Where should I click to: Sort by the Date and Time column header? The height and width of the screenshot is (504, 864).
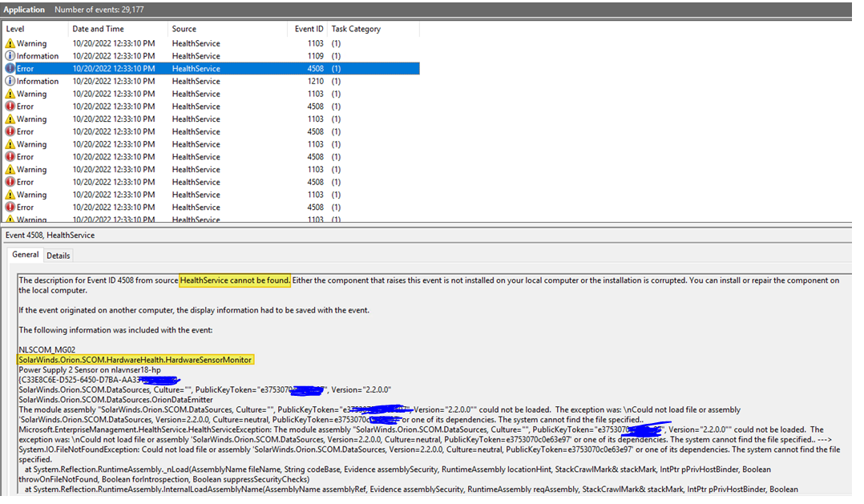tap(117, 29)
